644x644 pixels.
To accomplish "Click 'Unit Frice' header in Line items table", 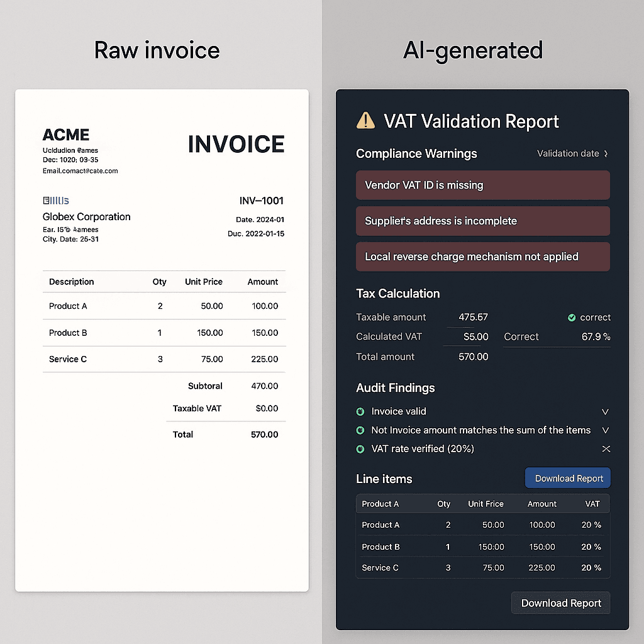I will (486, 504).
